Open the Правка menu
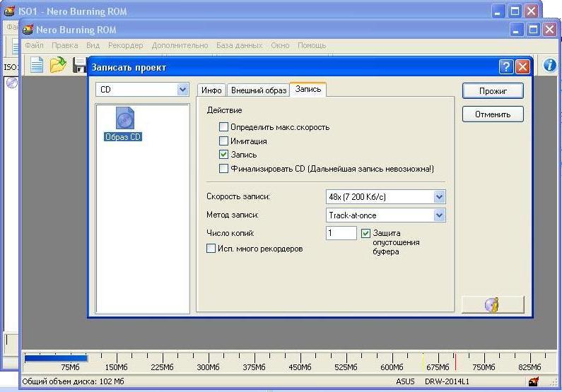The image size is (562, 392). pos(65,45)
